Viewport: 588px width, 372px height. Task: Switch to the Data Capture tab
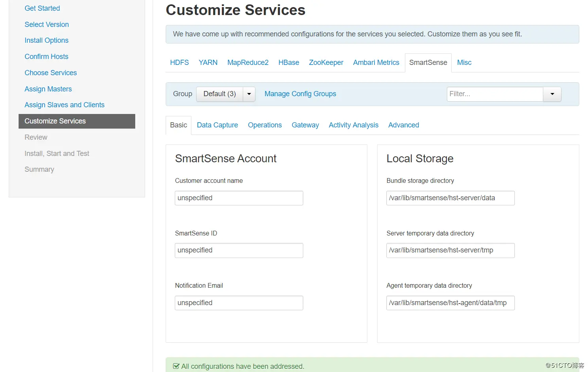[217, 125]
